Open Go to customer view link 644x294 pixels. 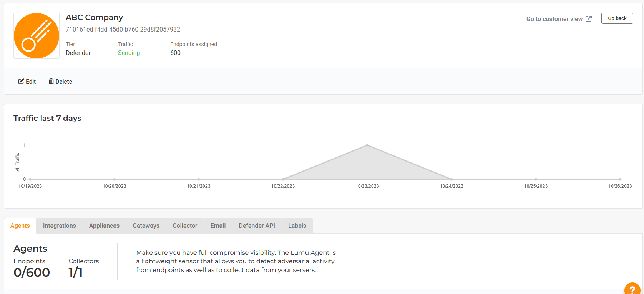click(554, 19)
